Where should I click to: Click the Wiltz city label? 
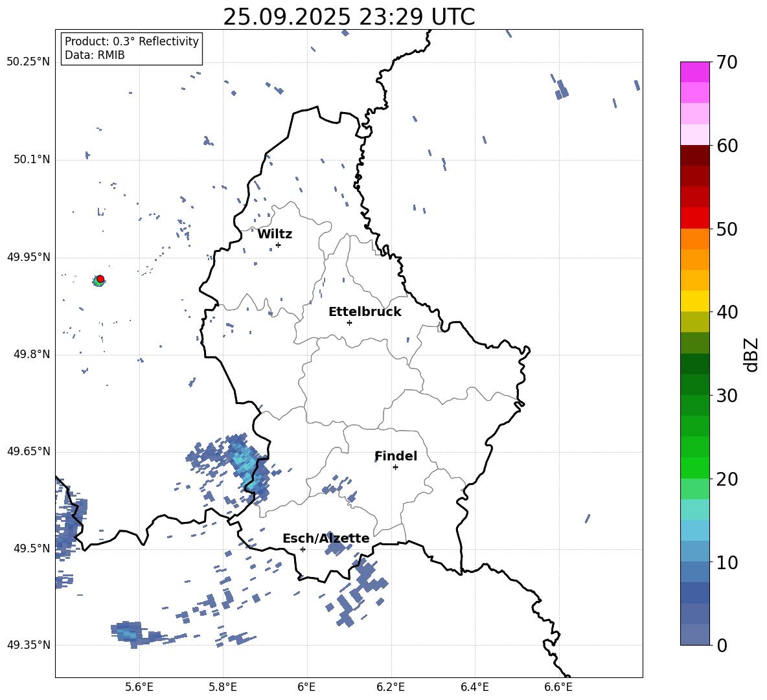pyautogui.click(x=275, y=234)
